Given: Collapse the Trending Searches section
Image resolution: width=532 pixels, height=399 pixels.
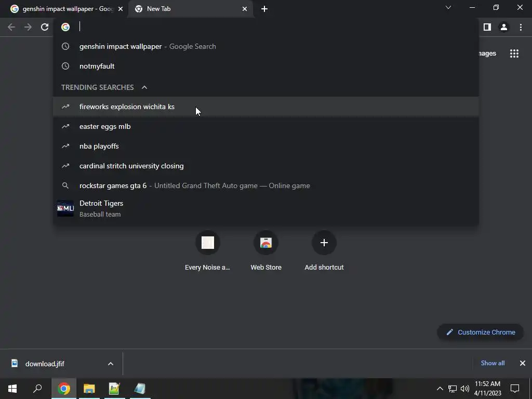Looking at the screenshot, I should click(144, 87).
